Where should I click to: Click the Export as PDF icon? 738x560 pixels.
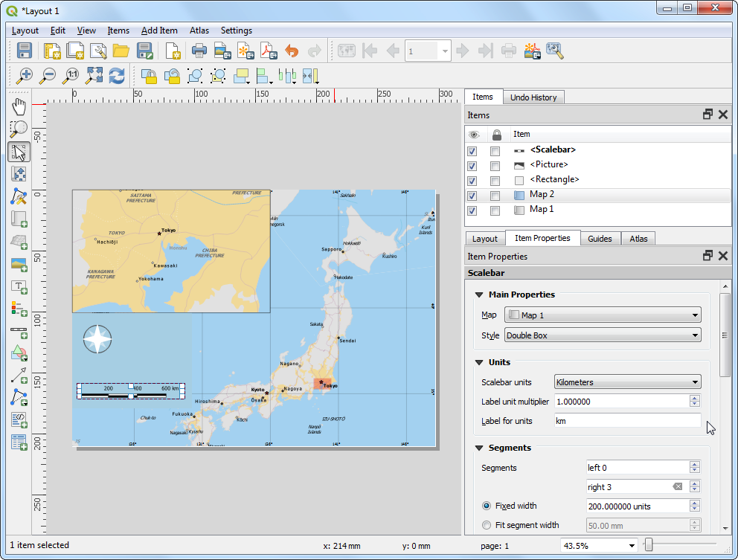pyautogui.click(x=268, y=51)
